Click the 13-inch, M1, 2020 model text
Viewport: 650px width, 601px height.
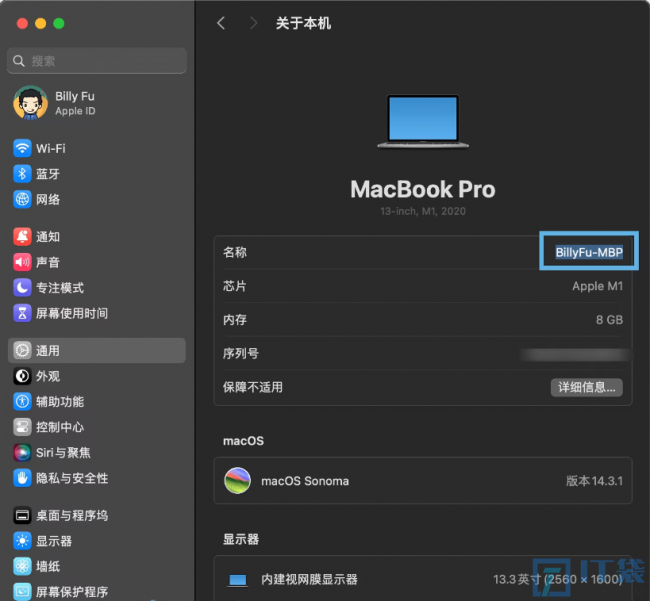click(423, 211)
